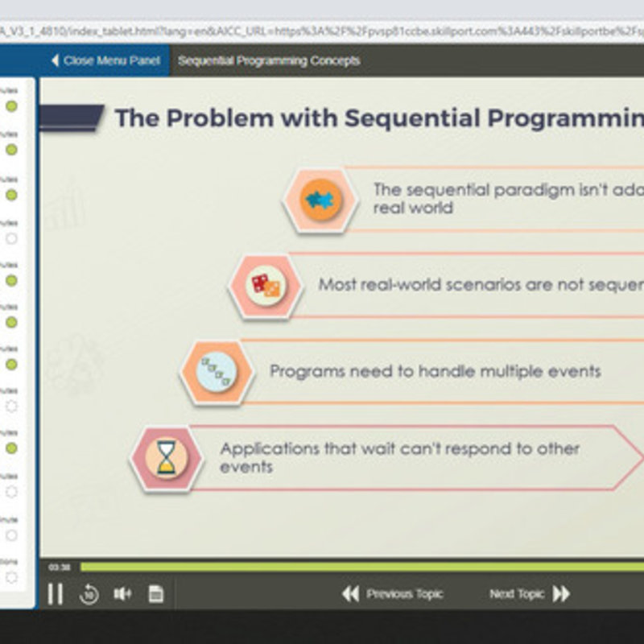Click the dice hexagon icon

(x=266, y=285)
